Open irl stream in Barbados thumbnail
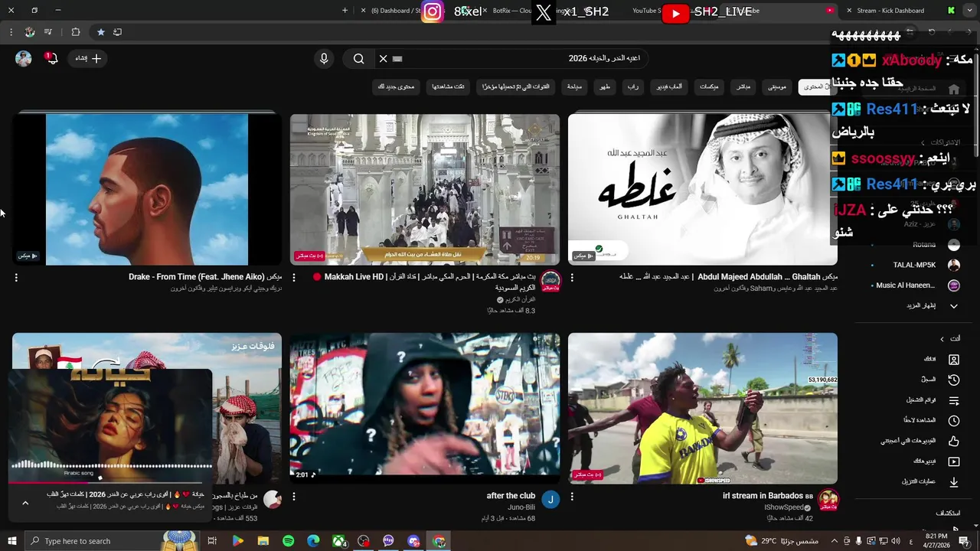The image size is (980, 551). 703,408
